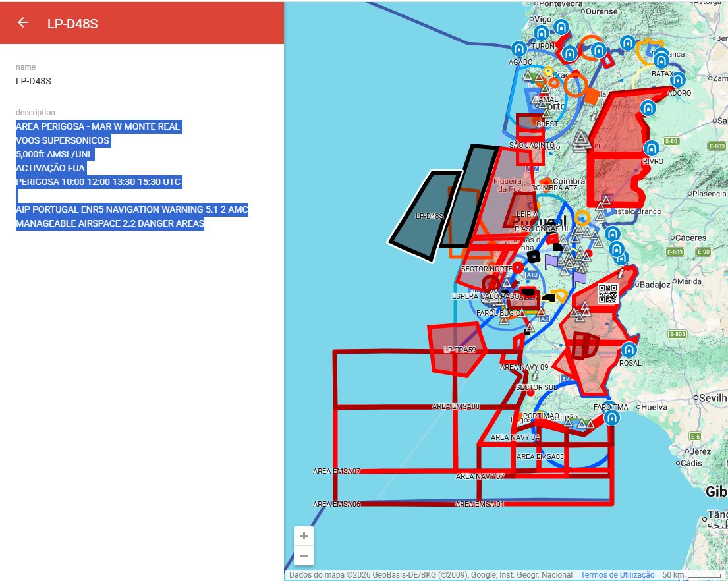Screen dimensions: 728x581
Task: Zoom in the map with plus button
Action: pyautogui.click(x=304, y=536)
